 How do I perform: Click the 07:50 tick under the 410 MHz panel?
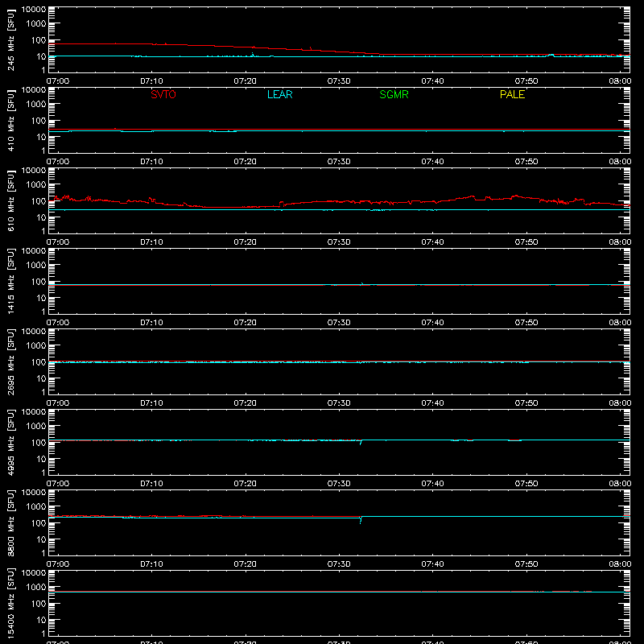click(526, 162)
